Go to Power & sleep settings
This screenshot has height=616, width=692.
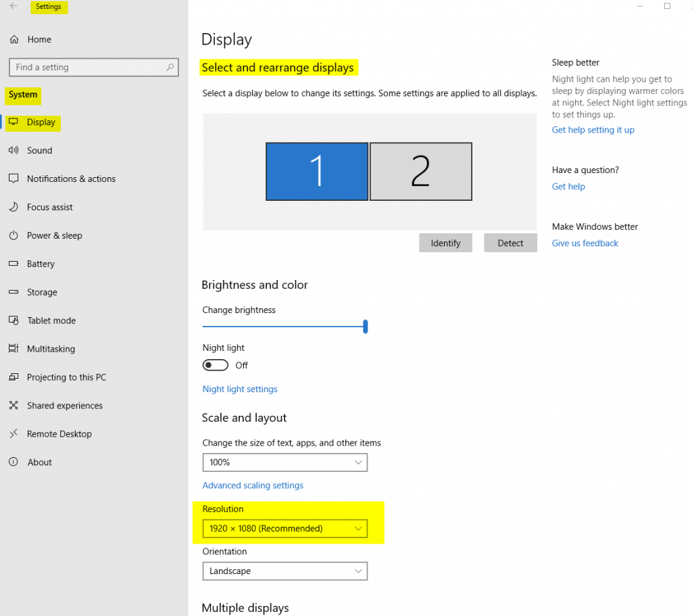click(x=54, y=236)
